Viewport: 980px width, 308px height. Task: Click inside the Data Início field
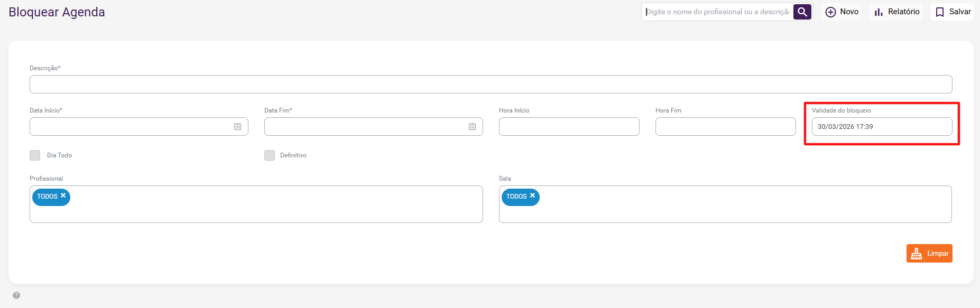point(130,127)
